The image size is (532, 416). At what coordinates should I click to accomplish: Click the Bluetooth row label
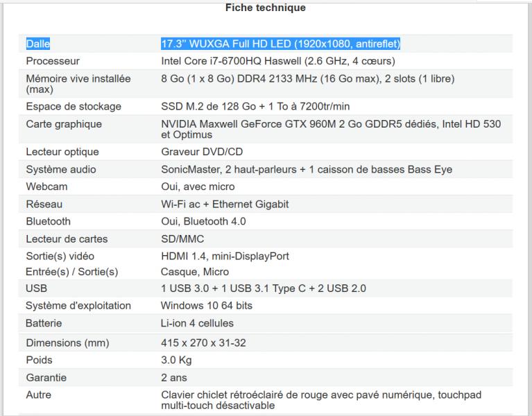(48, 221)
